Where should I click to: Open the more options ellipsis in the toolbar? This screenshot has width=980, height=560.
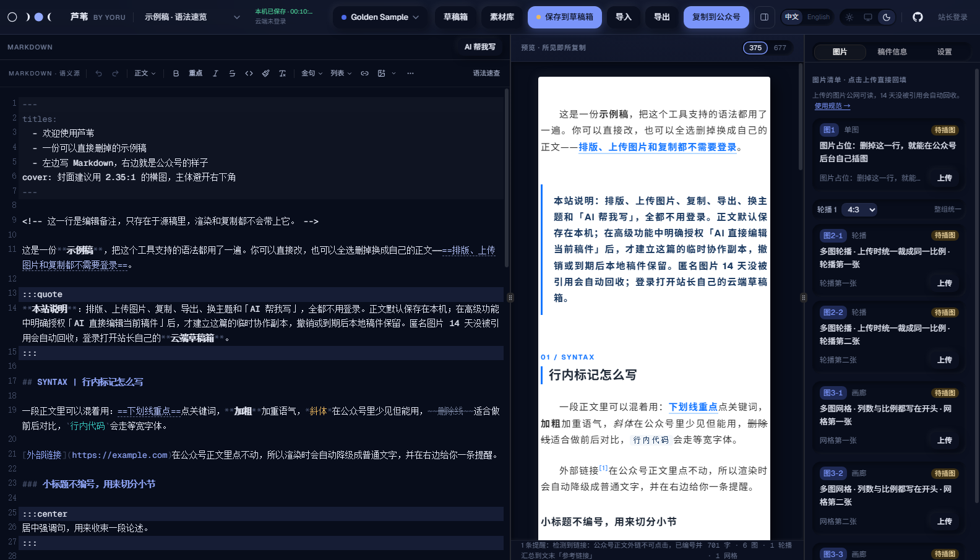point(410,73)
